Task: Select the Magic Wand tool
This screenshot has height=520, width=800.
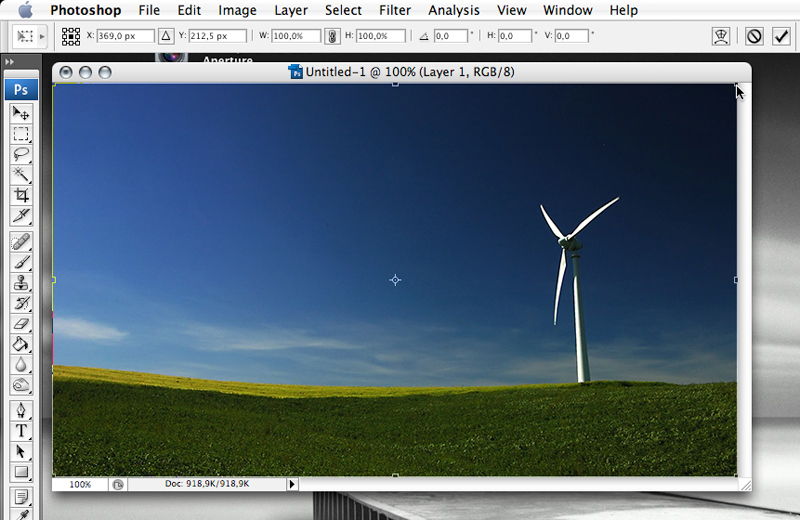Action: pyautogui.click(x=21, y=175)
